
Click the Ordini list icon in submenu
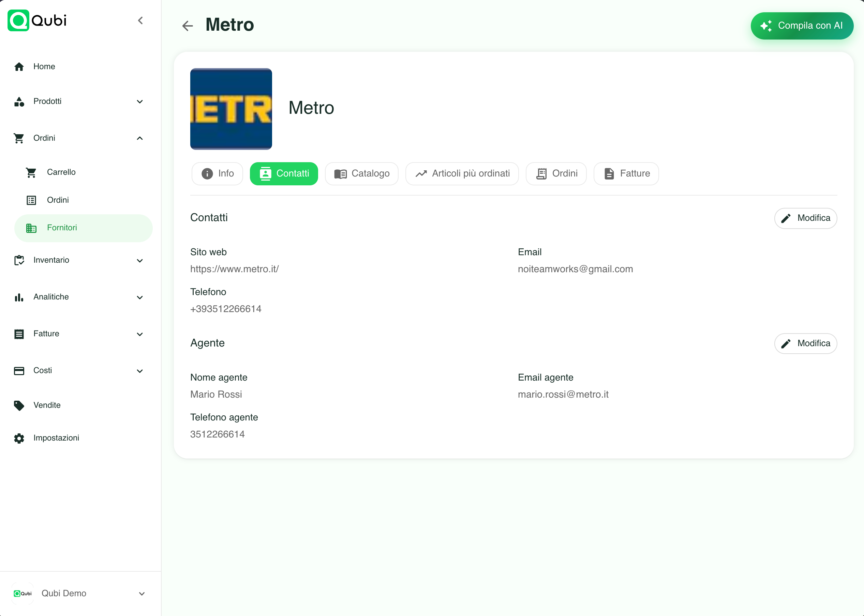pos(31,200)
